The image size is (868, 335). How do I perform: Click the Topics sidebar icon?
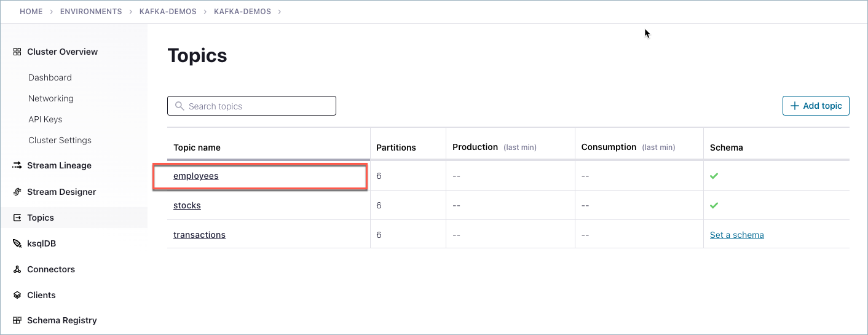pos(17,218)
